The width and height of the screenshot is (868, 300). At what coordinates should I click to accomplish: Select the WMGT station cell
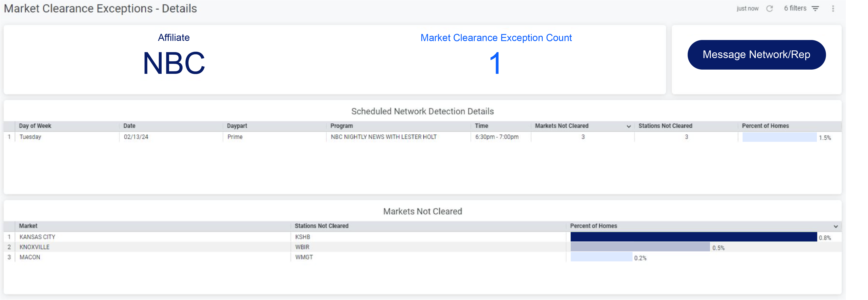pyautogui.click(x=428, y=257)
